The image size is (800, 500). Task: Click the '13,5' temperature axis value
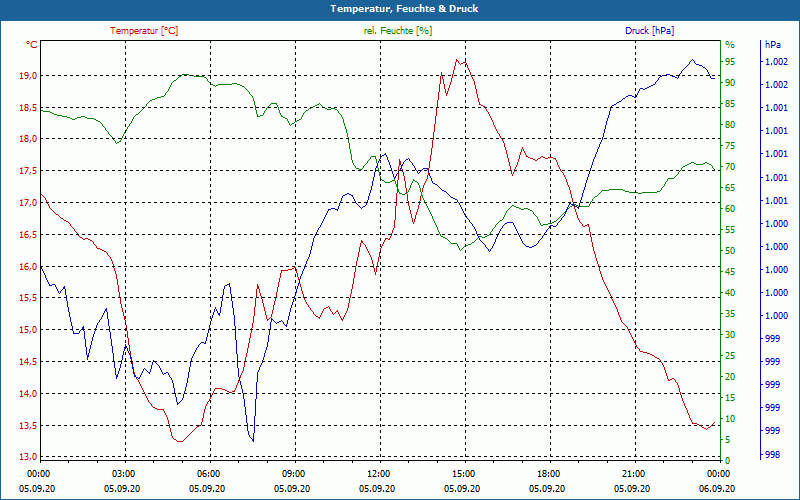29,426
